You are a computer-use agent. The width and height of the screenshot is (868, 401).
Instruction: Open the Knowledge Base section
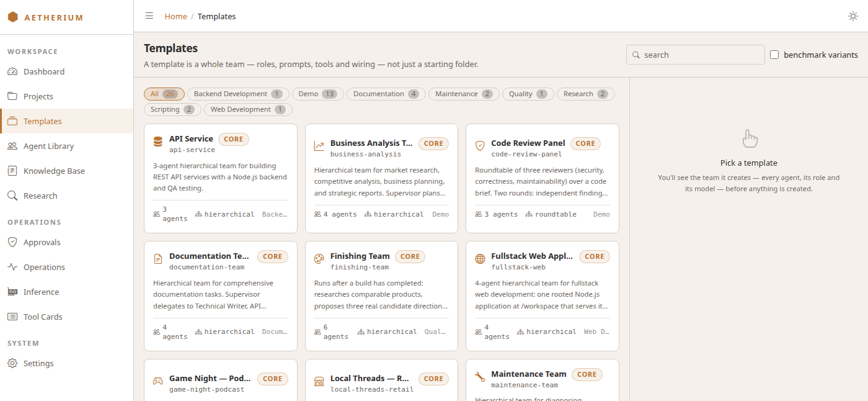(x=67, y=171)
